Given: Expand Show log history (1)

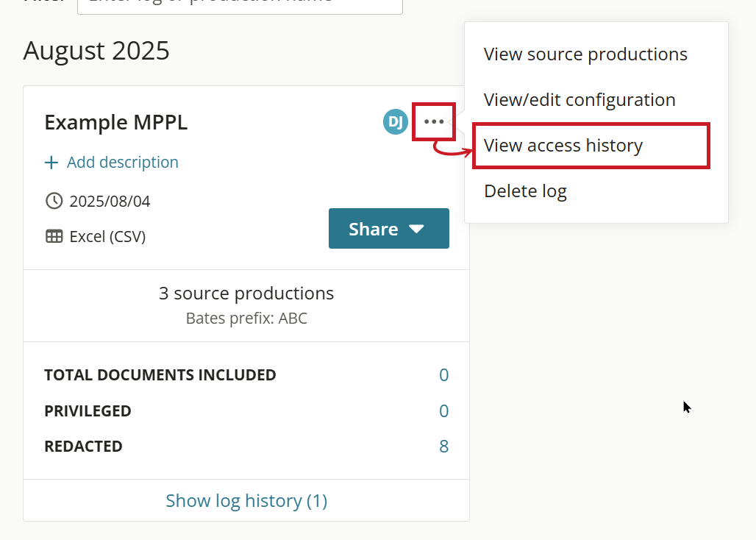Looking at the screenshot, I should [x=246, y=501].
